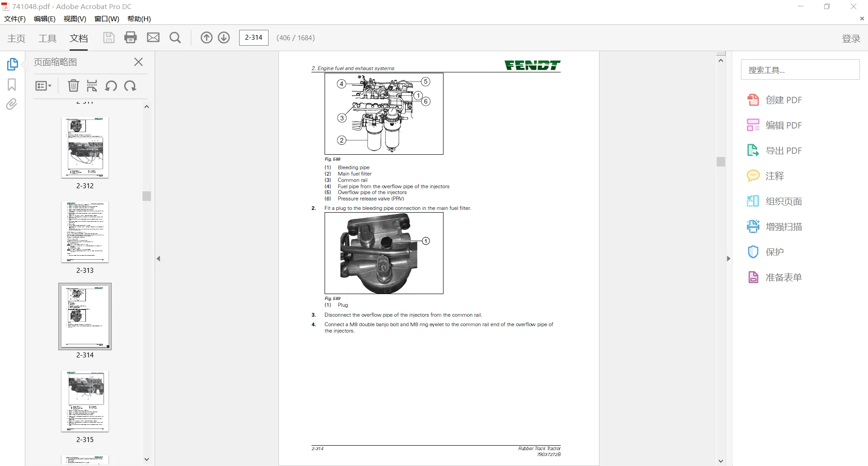Open Bookmarks sidebar icon
This screenshot has width=868, height=466.
point(12,85)
